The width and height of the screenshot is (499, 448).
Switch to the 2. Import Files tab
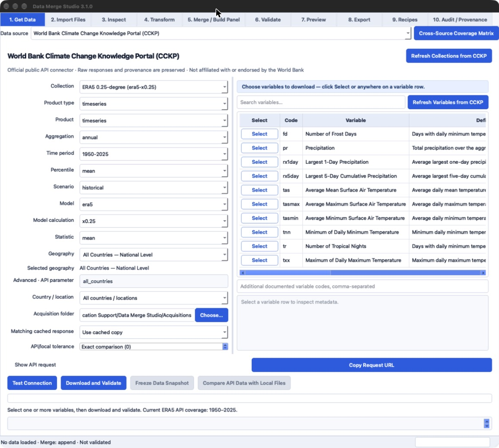[x=68, y=20]
